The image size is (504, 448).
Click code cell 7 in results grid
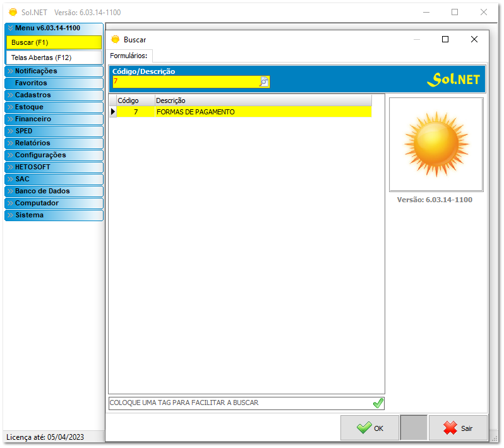(136, 112)
